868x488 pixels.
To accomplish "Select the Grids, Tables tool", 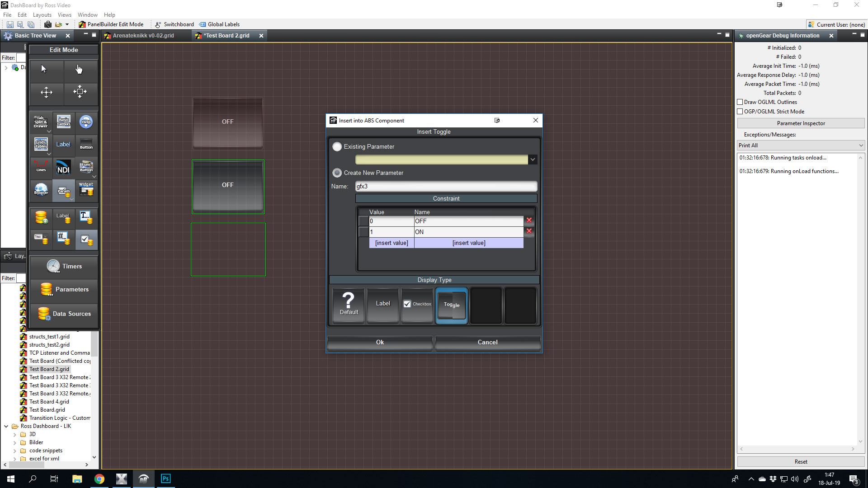I will pyautogui.click(x=41, y=144).
